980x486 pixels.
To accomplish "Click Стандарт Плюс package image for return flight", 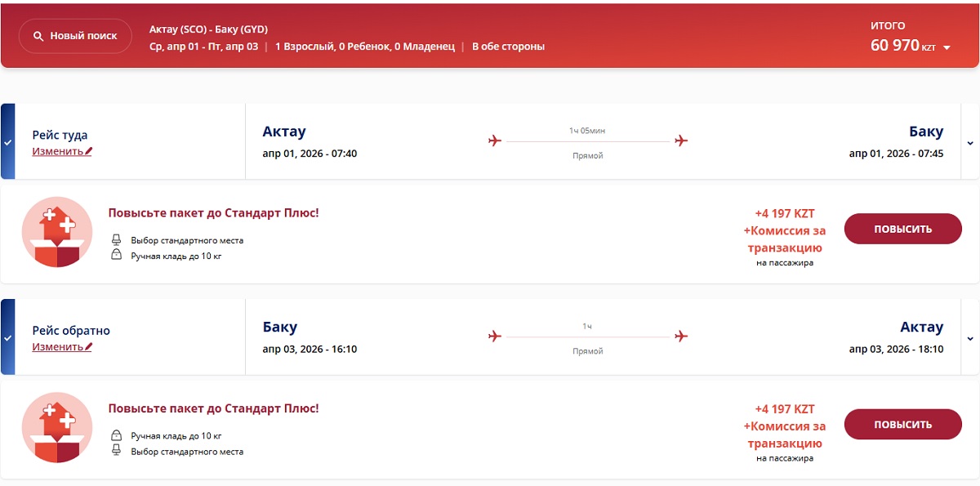I will pos(57,428).
